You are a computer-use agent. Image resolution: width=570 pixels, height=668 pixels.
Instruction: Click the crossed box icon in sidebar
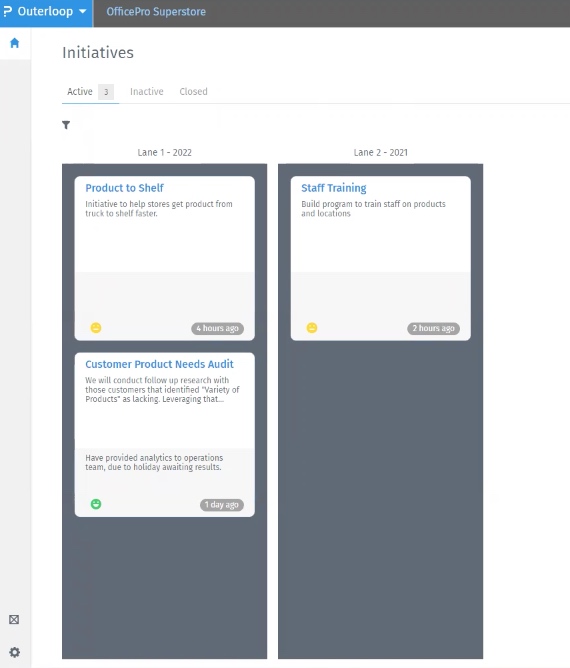(x=14, y=619)
